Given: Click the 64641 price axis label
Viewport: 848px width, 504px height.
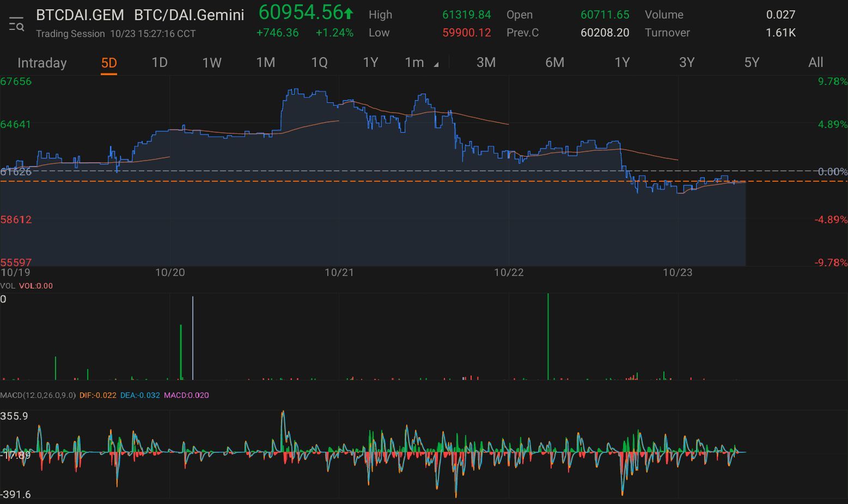Looking at the screenshot, I should (x=16, y=124).
